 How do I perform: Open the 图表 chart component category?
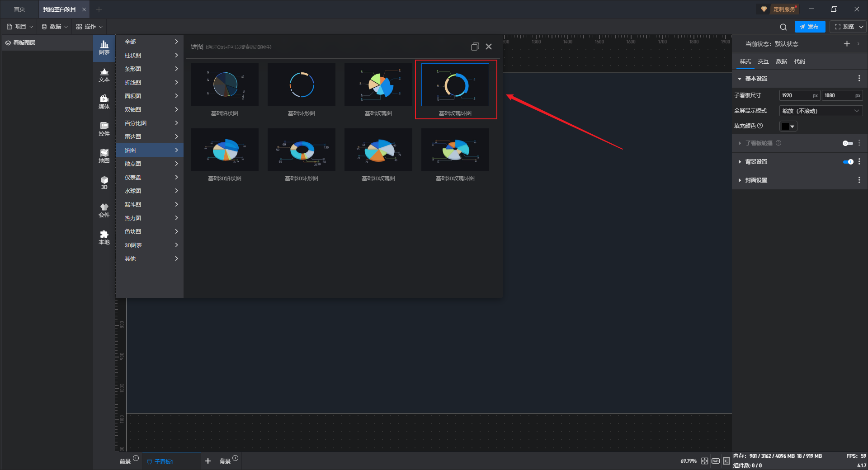[104, 47]
